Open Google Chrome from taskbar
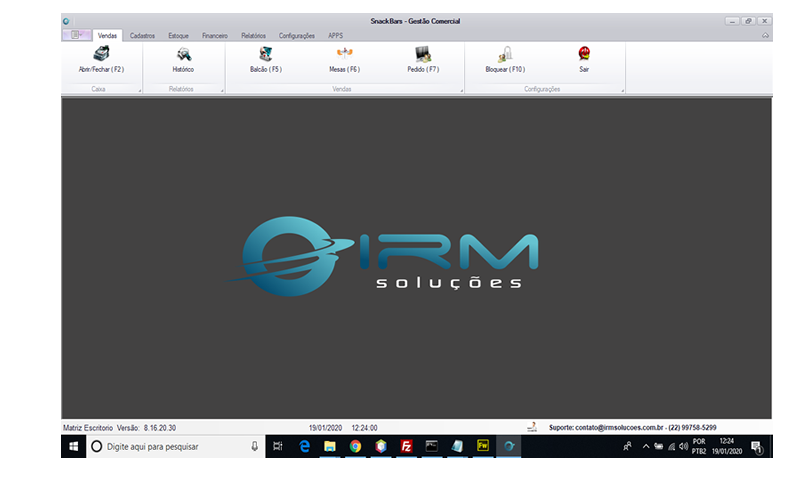 click(355, 446)
